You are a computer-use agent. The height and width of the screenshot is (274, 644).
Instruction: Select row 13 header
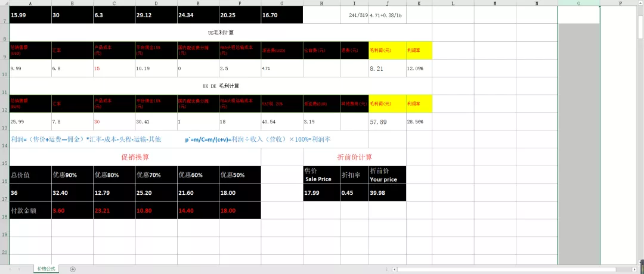(x=5, y=122)
